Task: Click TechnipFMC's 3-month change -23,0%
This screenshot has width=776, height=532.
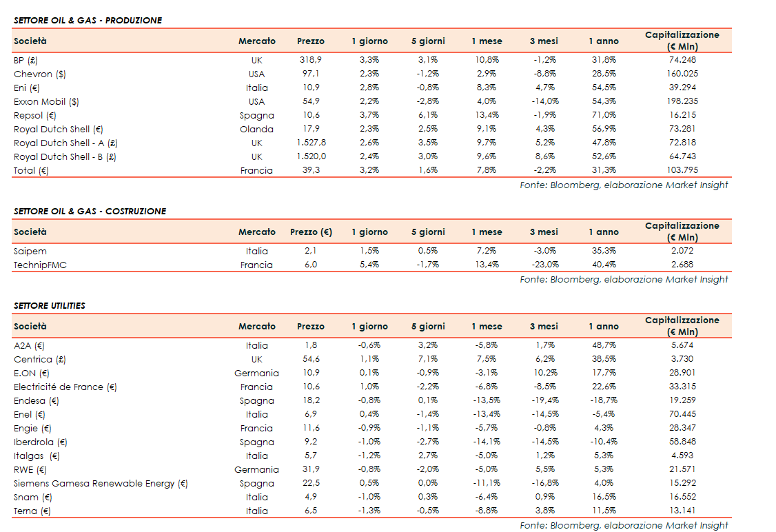Action: tap(543, 265)
